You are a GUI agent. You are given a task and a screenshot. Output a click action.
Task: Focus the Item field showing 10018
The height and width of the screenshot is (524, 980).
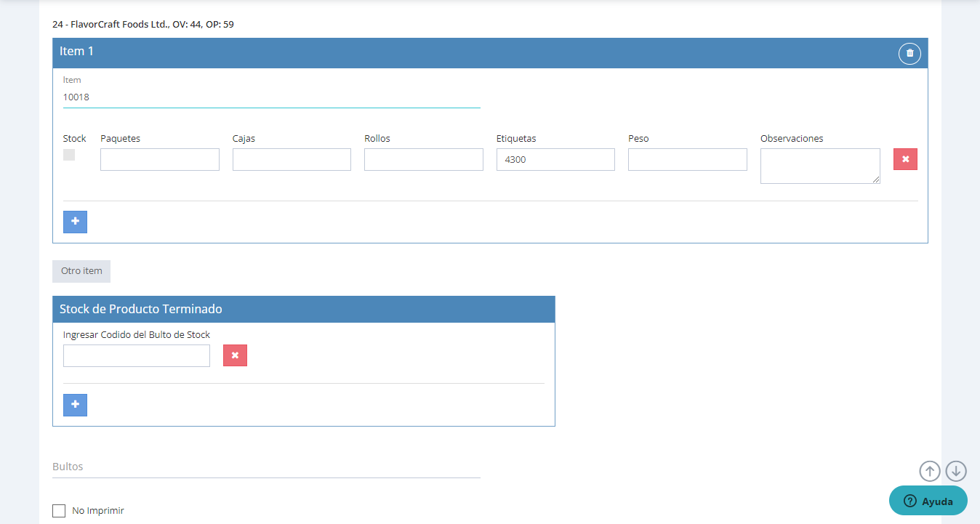click(271, 97)
